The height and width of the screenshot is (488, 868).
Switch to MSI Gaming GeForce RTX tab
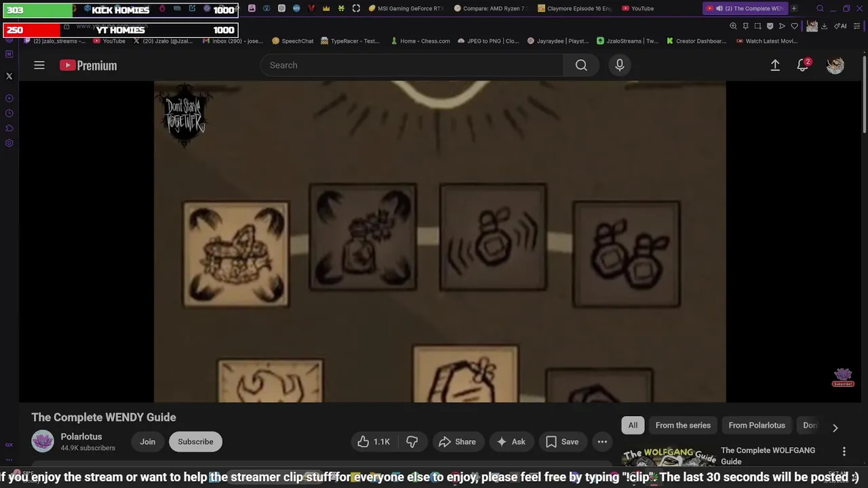[x=406, y=9]
